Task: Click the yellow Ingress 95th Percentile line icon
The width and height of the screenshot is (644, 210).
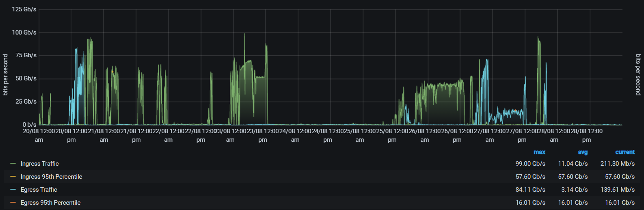Action: tap(13, 177)
